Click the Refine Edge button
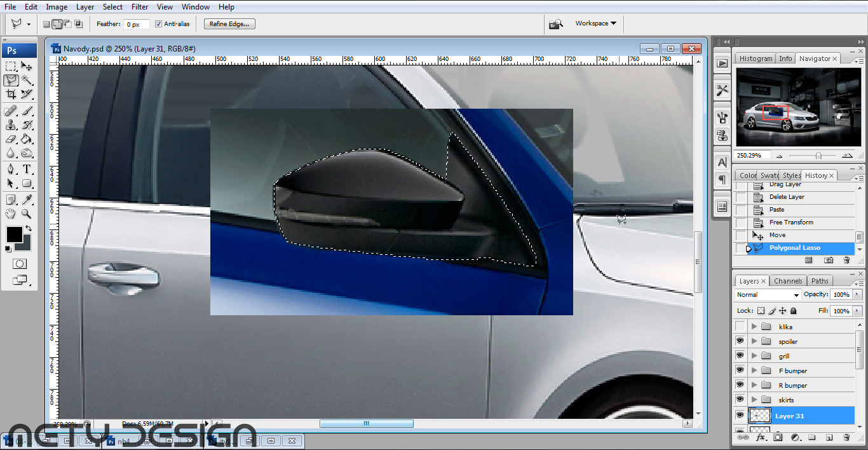Screen dimensions: 868x450 (x=229, y=24)
